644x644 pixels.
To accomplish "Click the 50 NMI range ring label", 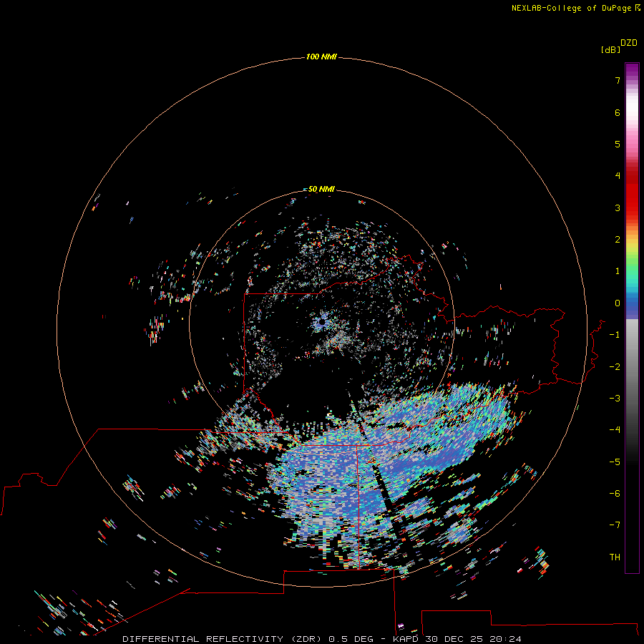I will (321, 189).
